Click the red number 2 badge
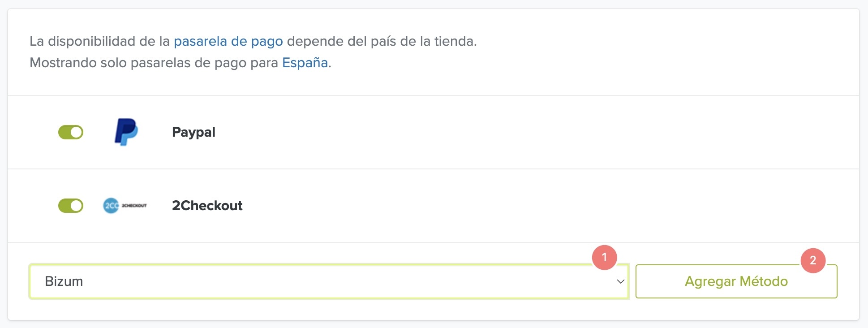The image size is (868, 328). tap(812, 260)
